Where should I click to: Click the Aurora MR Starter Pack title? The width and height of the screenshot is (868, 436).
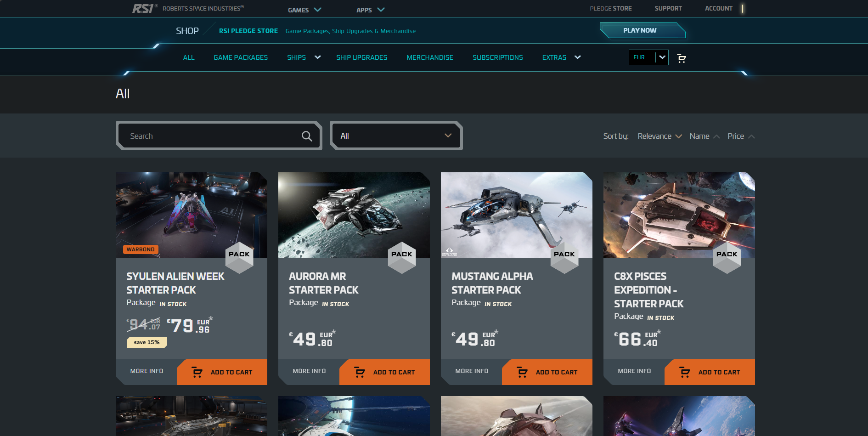(324, 283)
